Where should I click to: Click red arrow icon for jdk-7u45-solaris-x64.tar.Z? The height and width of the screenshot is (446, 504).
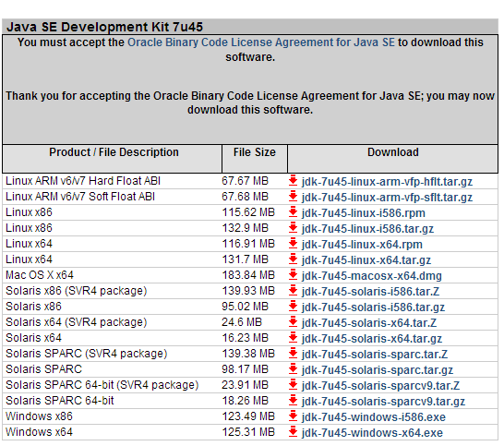(293, 322)
